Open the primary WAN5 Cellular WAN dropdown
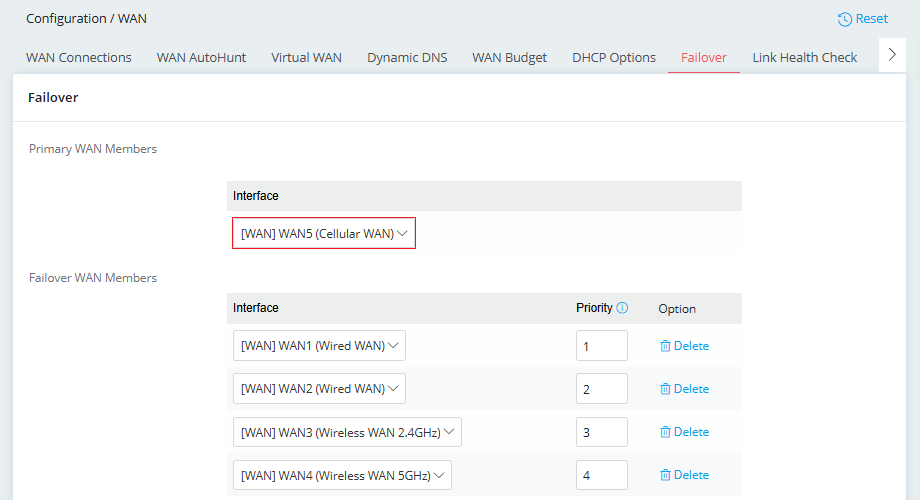This screenshot has height=500, width=920. 324,233
